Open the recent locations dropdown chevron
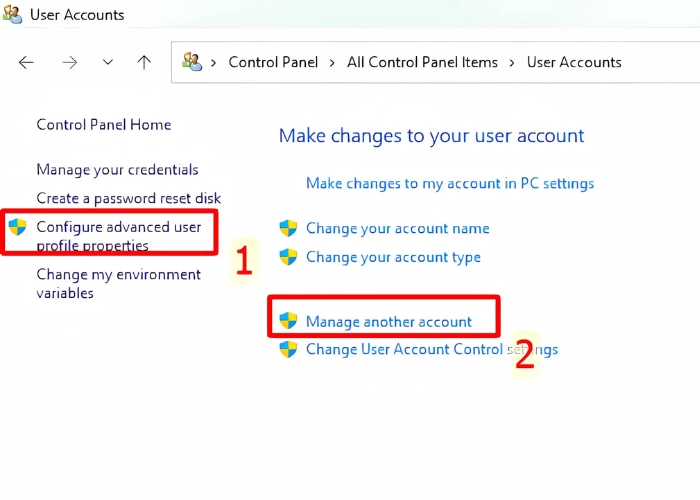Image resolution: width=700 pixels, height=500 pixels. point(108,62)
